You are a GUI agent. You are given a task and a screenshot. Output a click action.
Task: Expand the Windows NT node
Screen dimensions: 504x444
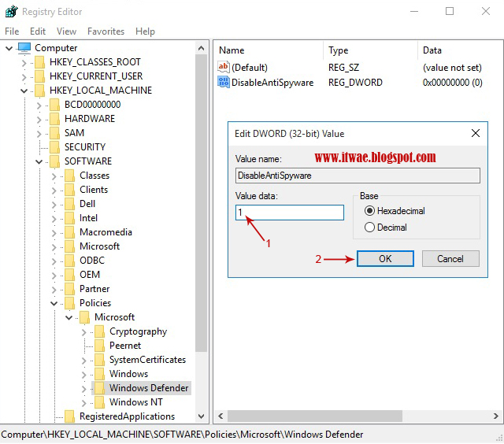tap(84, 402)
